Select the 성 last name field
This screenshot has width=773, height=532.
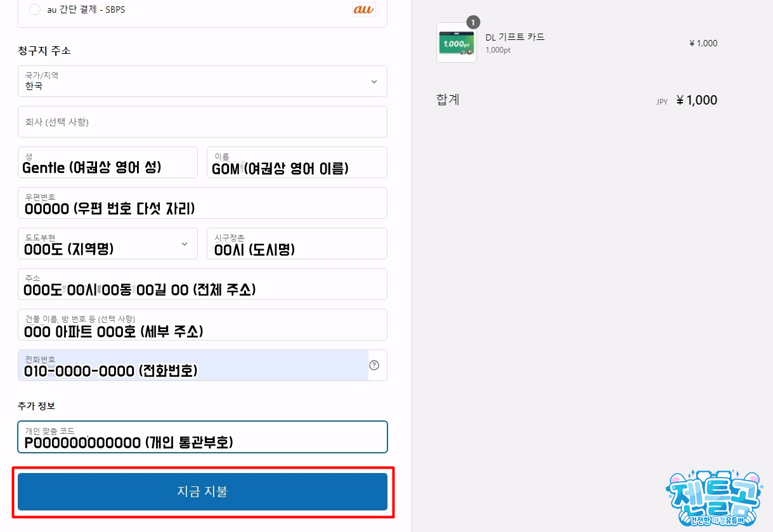tap(107, 162)
